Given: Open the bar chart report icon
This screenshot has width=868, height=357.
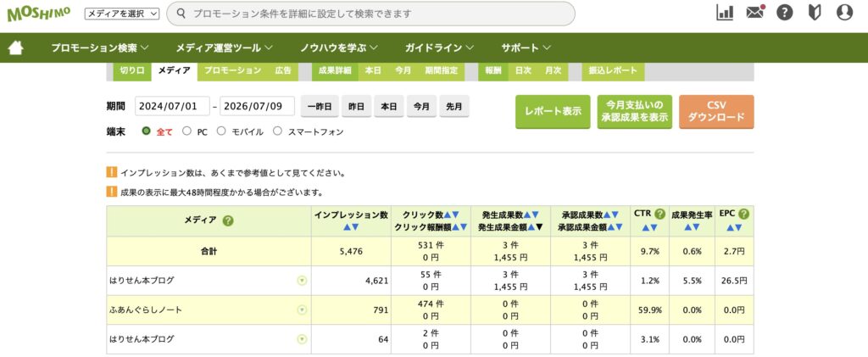Looking at the screenshot, I should click(x=725, y=13).
